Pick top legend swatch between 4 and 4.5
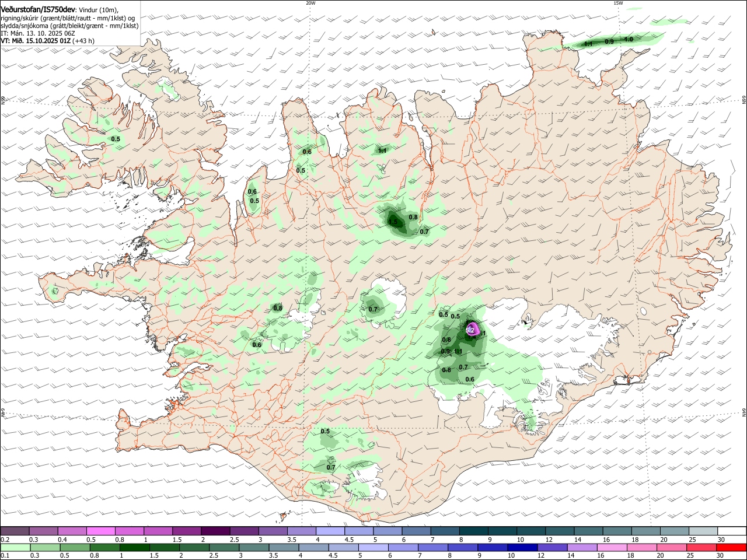This screenshot has width=747, height=560. tap(330, 531)
